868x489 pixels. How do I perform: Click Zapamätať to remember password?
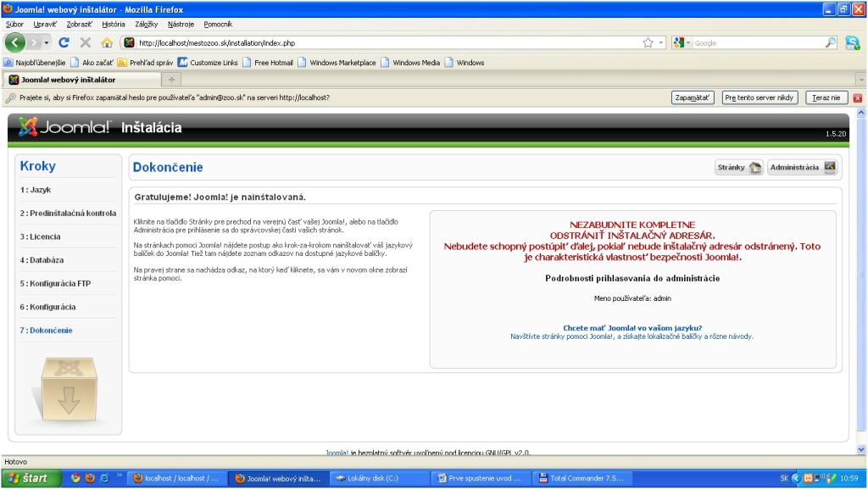tap(692, 98)
